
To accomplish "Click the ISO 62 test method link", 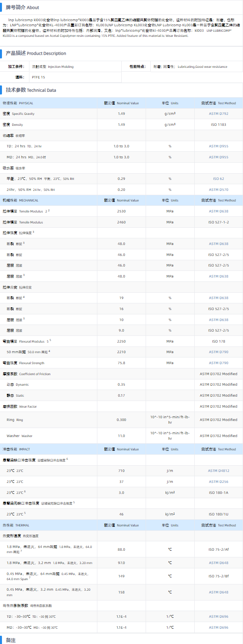I will pos(218,179).
